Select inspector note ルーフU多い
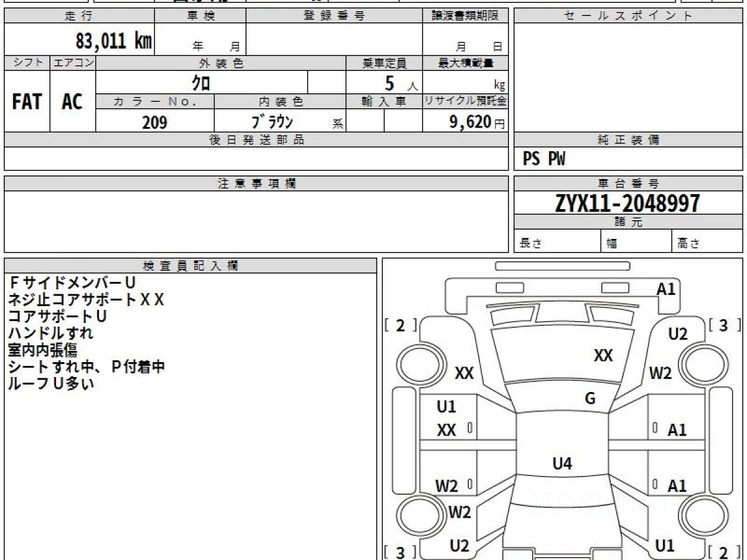 (51, 383)
